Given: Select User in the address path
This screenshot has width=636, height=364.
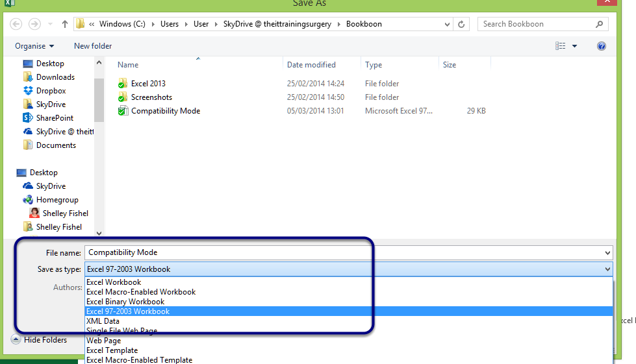Looking at the screenshot, I should pos(201,24).
